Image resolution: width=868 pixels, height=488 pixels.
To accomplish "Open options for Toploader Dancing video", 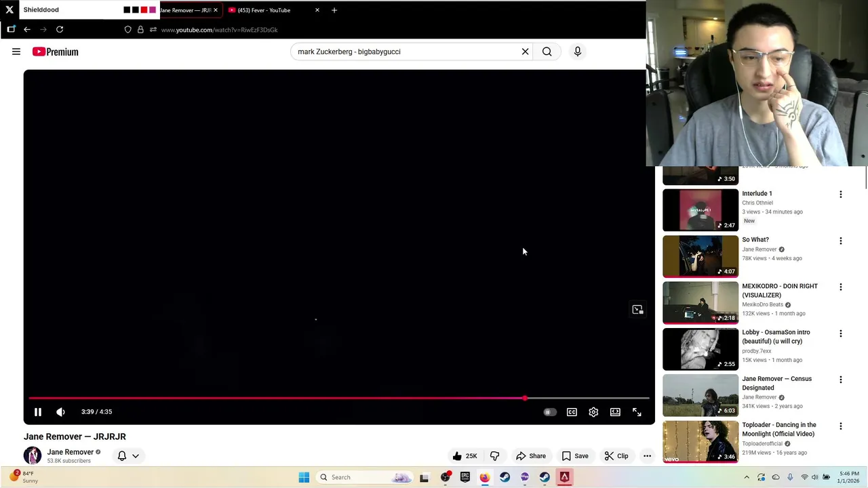I will tap(841, 426).
